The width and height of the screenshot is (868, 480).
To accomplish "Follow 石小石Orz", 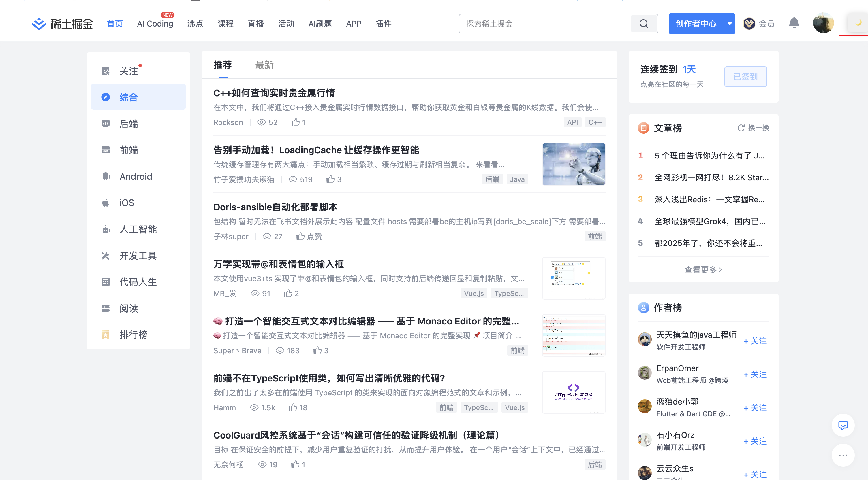I will [x=755, y=441].
